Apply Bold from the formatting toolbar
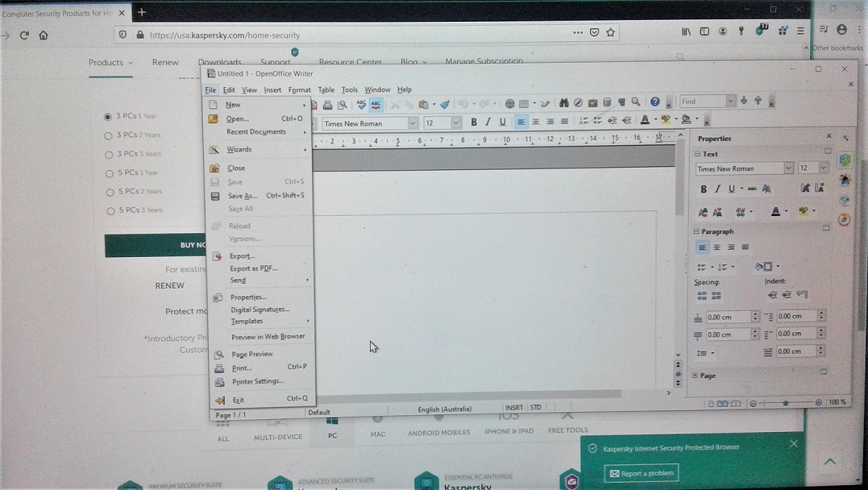The width and height of the screenshot is (868, 490). pos(474,122)
